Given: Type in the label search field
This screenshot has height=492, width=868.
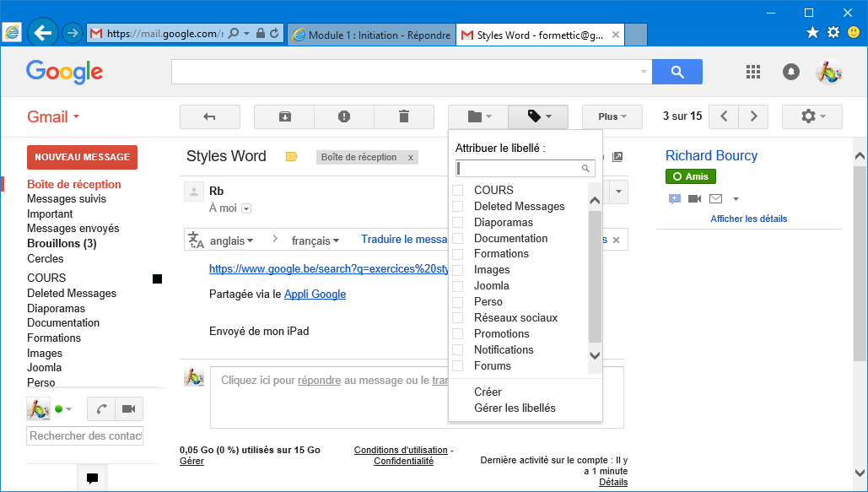Looking at the screenshot, I should coord(526,169).
